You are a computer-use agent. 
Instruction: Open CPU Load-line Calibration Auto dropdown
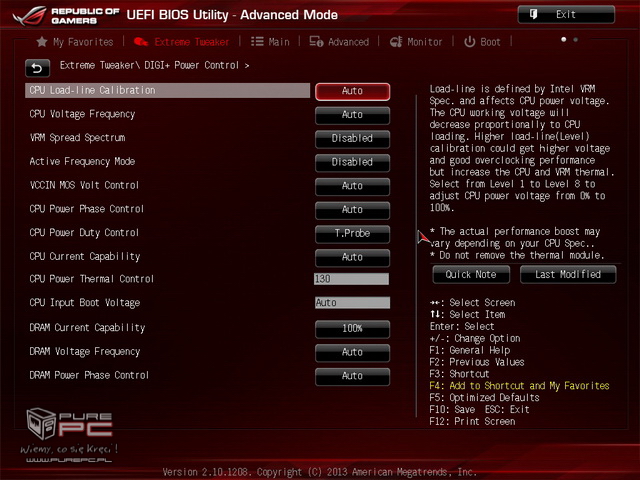point(352,91)
